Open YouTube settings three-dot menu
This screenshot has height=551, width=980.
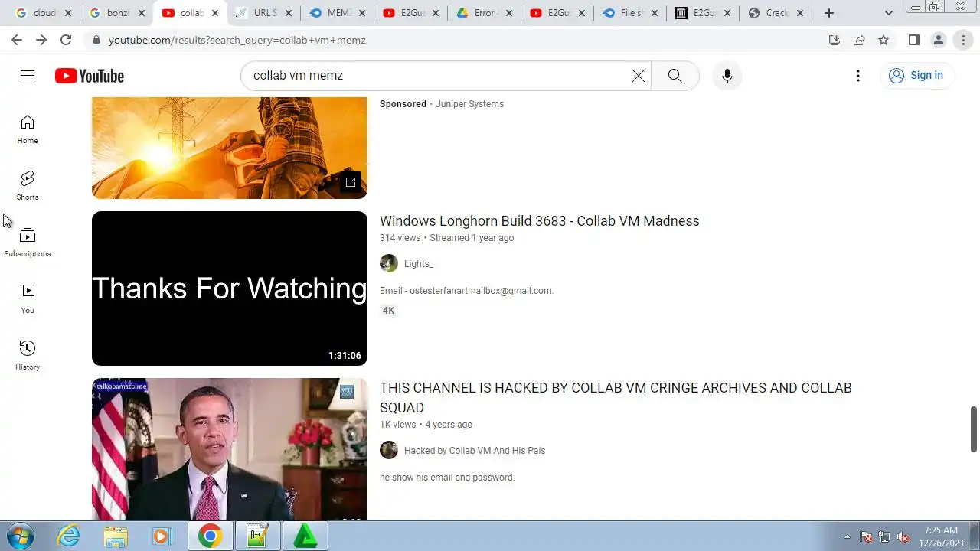point(858,76)
